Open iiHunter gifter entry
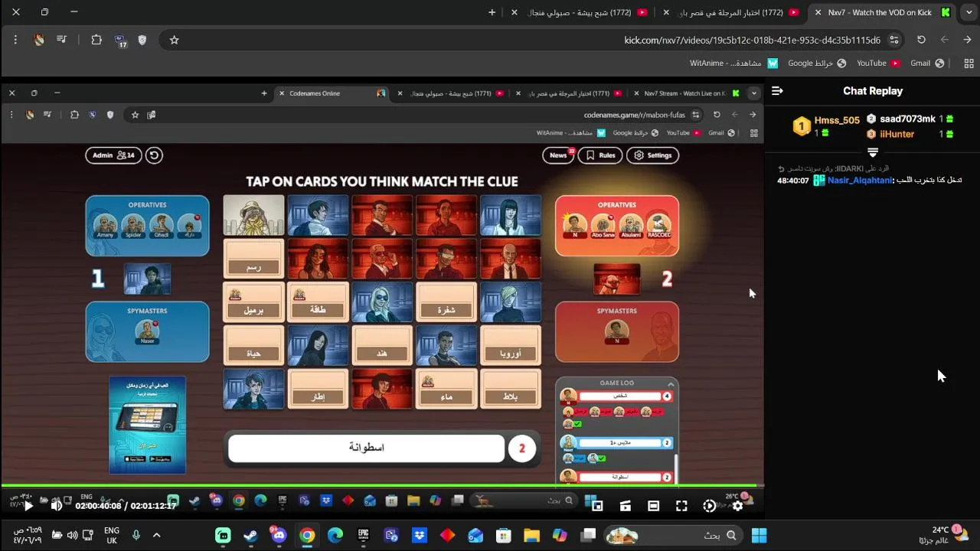Viewport: 980px width, 551px height. point(910,134)
